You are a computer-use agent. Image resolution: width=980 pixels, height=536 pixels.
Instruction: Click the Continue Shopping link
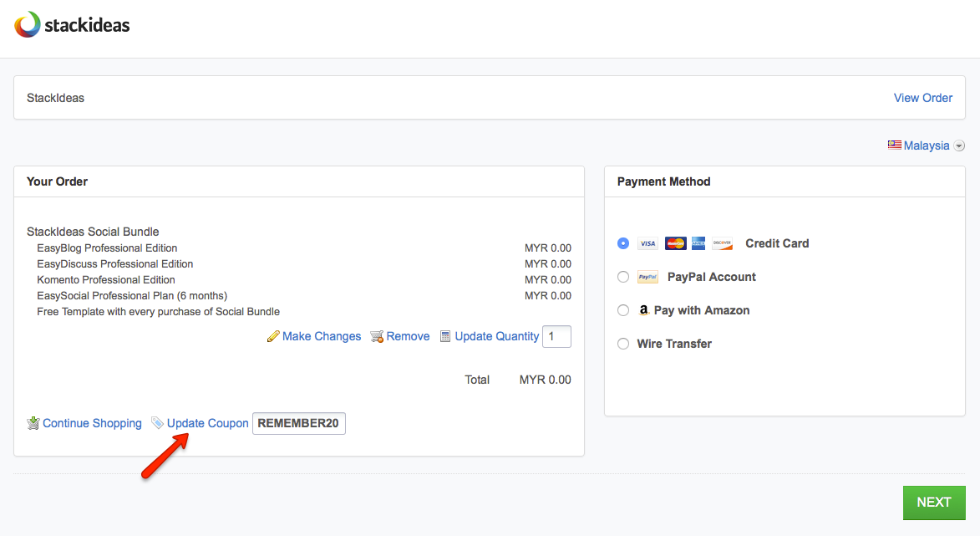[92, 423]
